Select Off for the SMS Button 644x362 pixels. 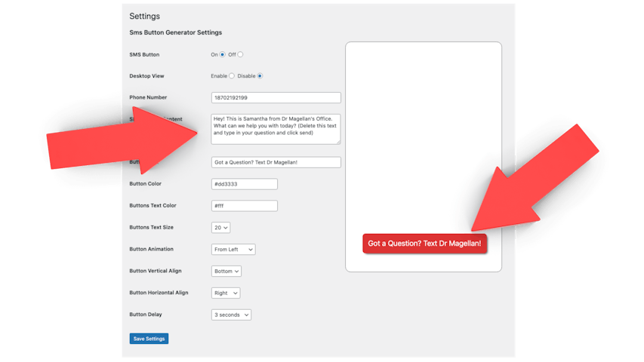(x=240, y=54)
